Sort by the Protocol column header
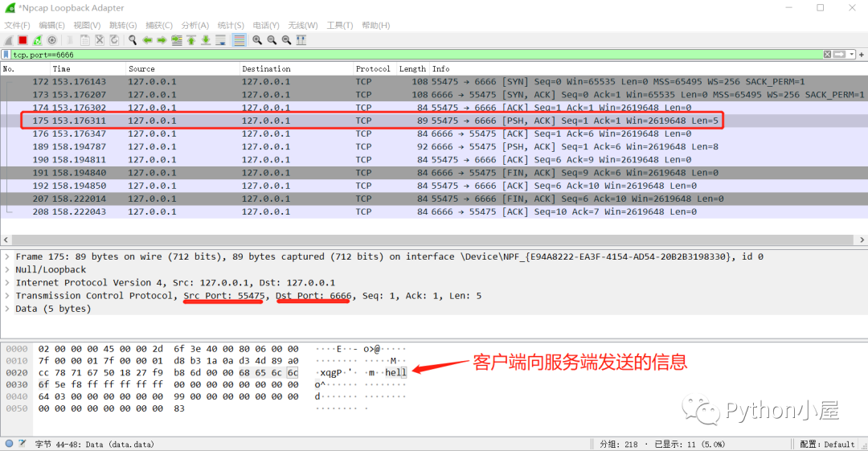This screenshot has height=451, width=868. click(375, 68)
